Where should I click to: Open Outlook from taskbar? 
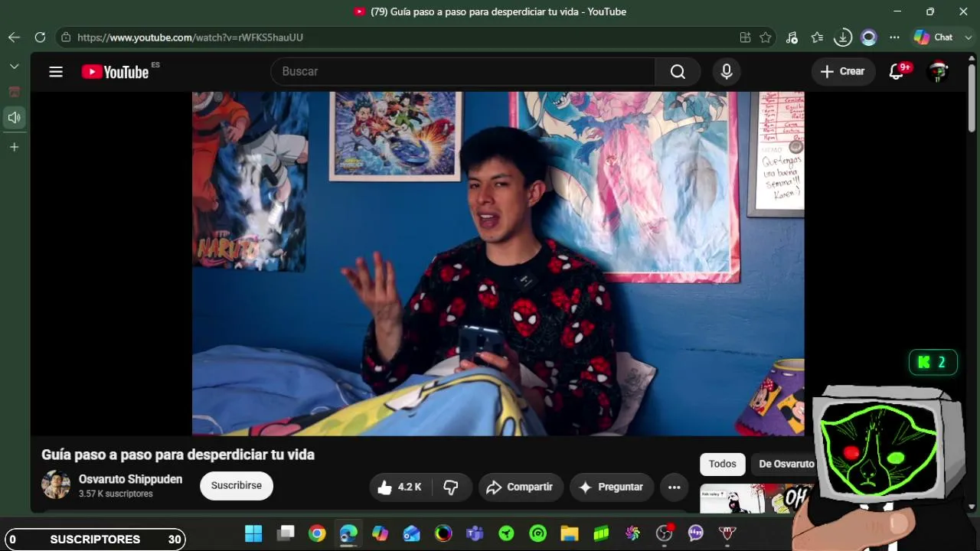[412, 533]
